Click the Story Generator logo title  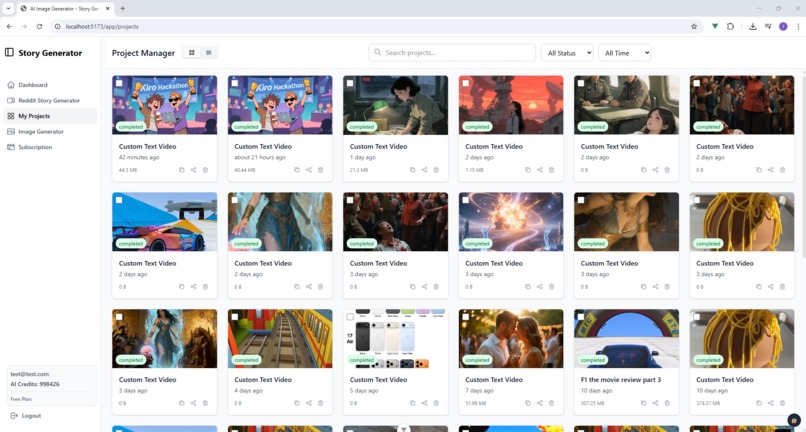pos(50,52)
